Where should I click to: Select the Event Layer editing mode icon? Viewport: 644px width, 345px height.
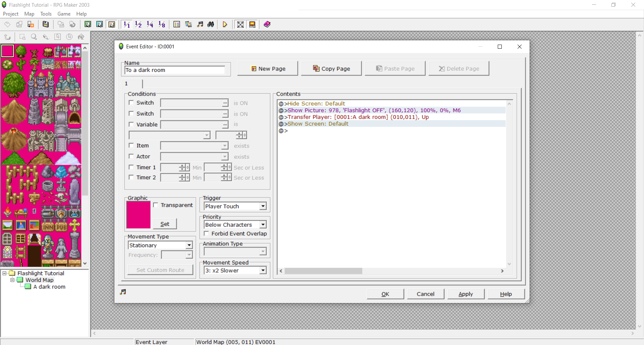(x=112, y=24)
